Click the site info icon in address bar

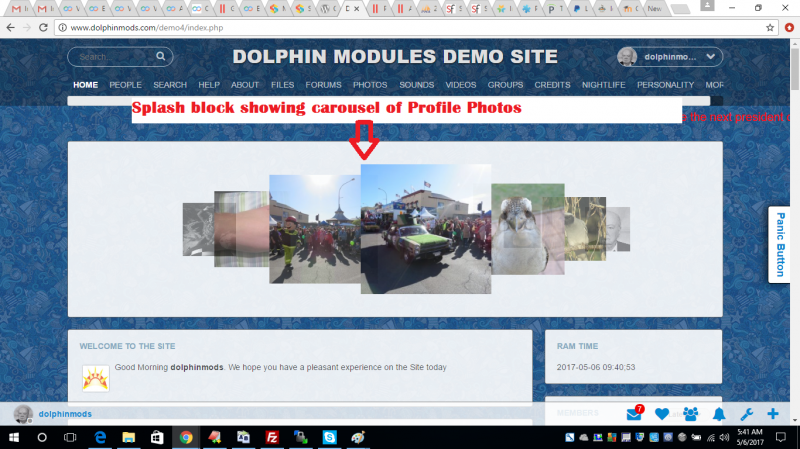[x=62, y=28]
